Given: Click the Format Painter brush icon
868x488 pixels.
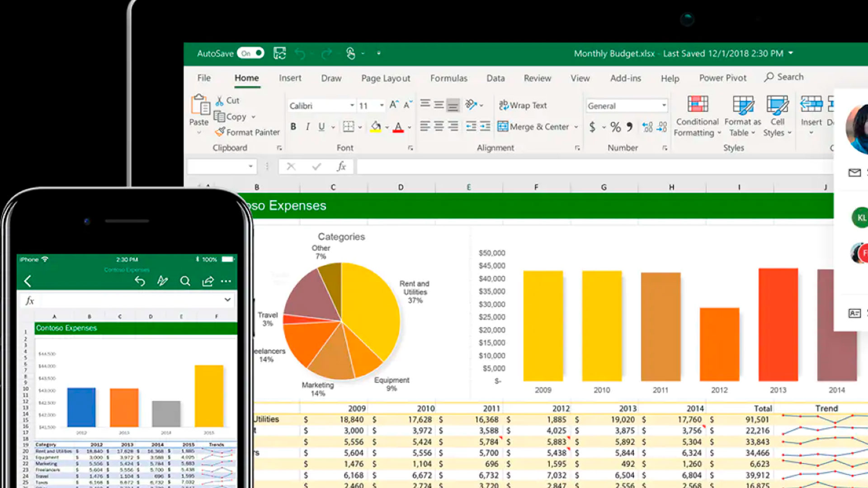Looking at the screenshot, I should 220,132.
